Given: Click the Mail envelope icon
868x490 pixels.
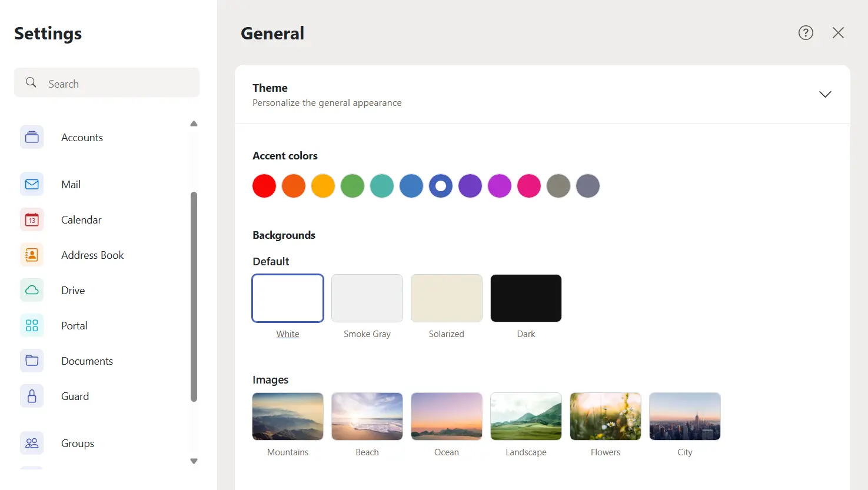Looking at the screenshot, I should pos(32,184).
